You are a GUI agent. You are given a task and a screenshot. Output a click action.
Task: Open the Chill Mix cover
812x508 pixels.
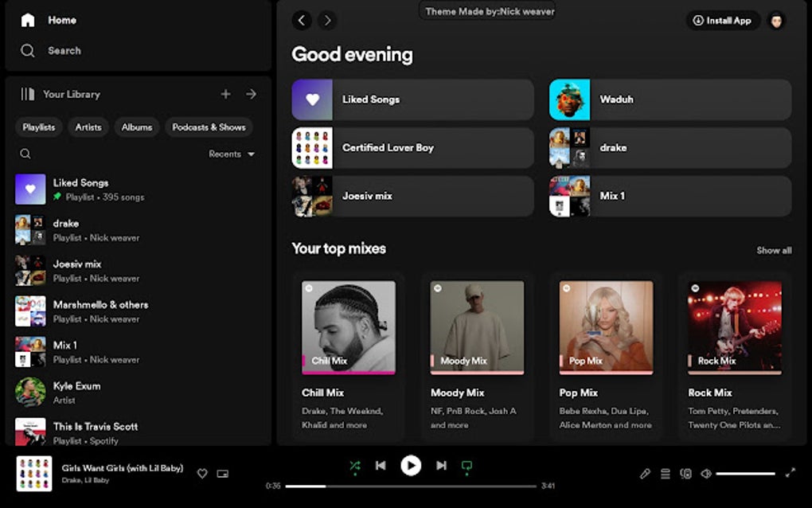[x=349, y=327]
